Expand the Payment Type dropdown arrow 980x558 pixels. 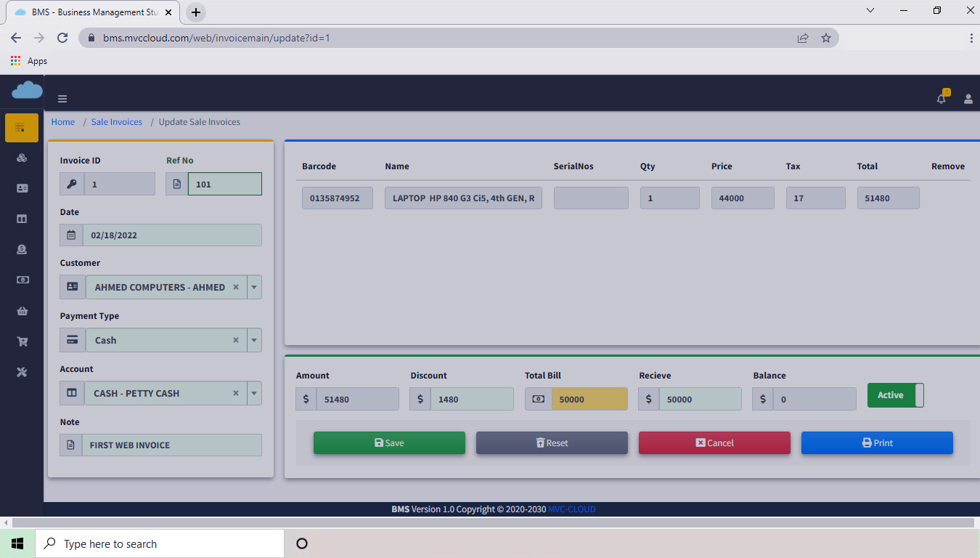pos(254,340)
